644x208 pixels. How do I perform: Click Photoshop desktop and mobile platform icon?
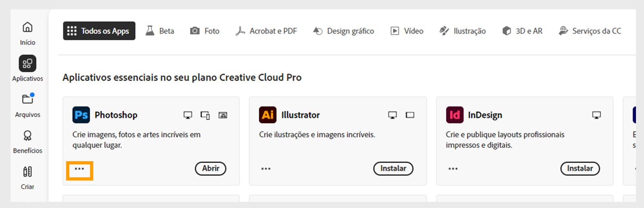[x=205, y=115]
